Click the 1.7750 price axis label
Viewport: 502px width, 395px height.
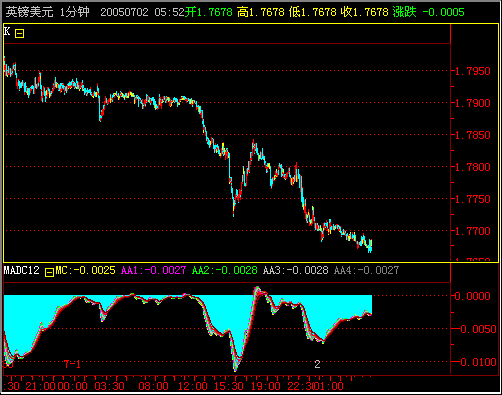[x=473, y=199]
